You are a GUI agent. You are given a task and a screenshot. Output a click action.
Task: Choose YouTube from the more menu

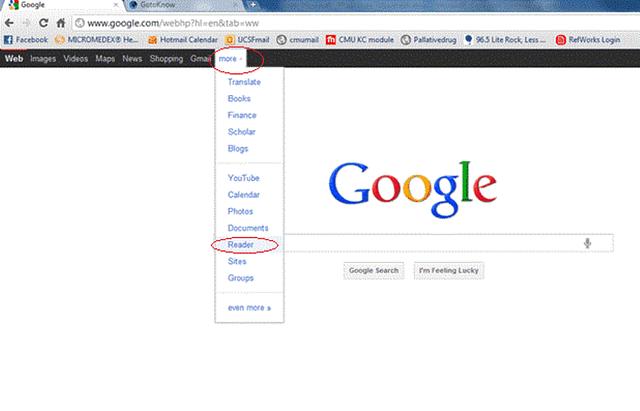pos(244,178)
